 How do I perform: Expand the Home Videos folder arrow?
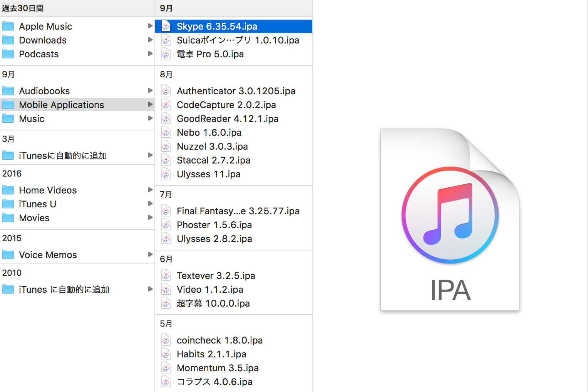[x=150, y=190]
